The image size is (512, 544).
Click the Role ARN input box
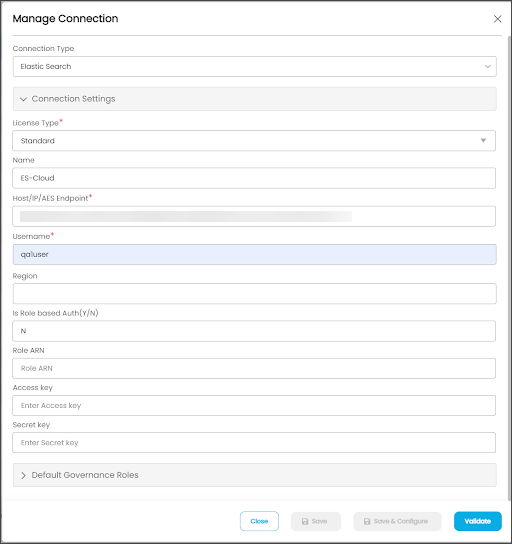tap(254, 368)
